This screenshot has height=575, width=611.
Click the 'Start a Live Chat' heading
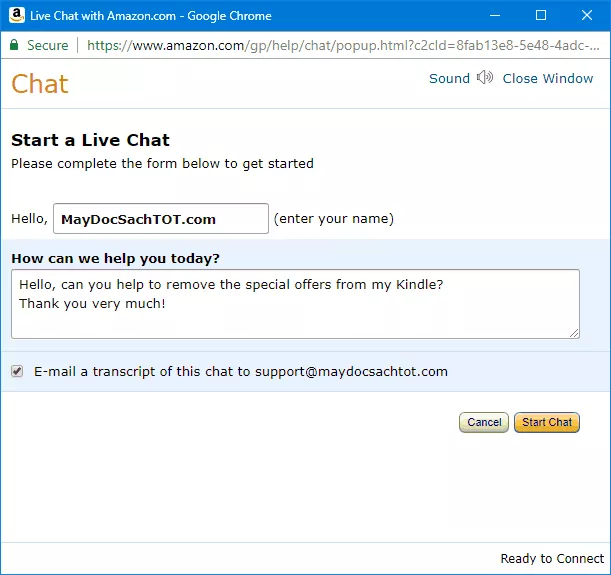click(90, 140)
